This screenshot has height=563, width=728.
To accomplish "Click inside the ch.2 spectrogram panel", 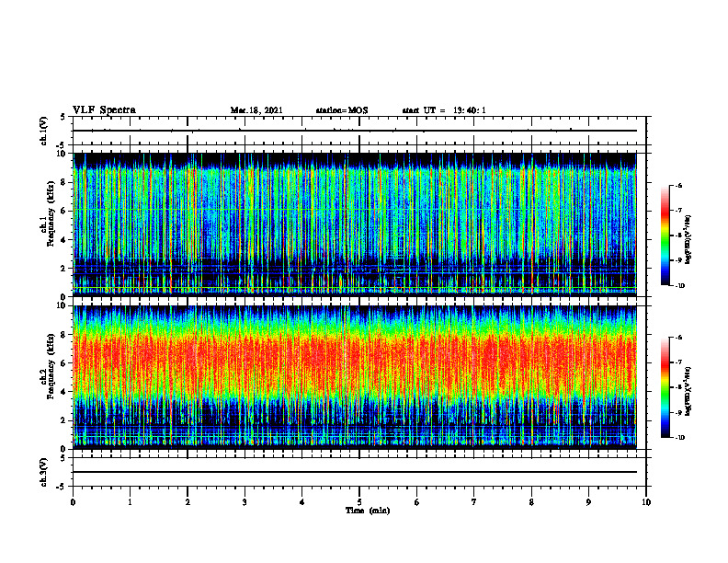I will click(x=355, y=377).
